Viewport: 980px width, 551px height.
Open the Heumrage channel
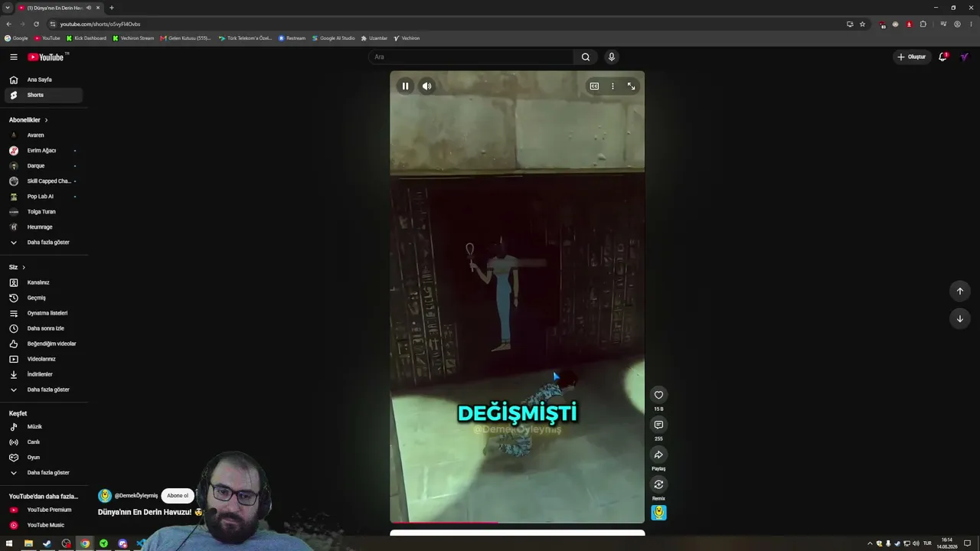point(44,227)
